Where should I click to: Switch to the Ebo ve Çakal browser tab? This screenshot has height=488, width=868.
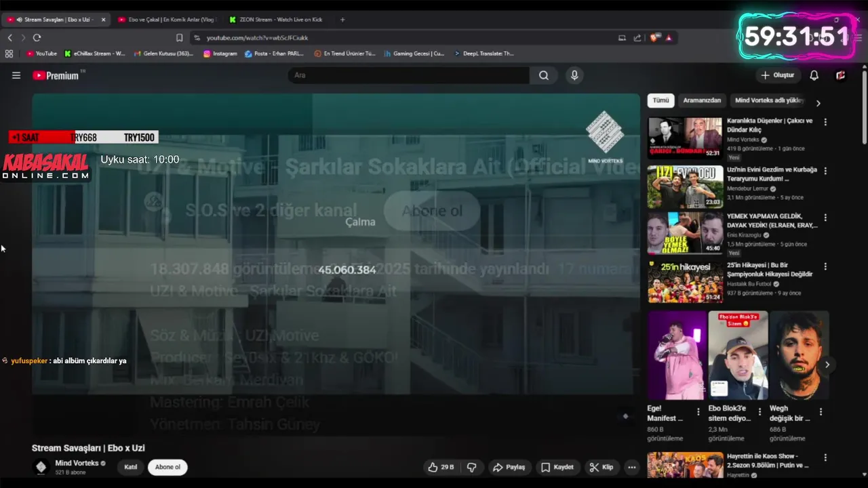tap(166, 20)
